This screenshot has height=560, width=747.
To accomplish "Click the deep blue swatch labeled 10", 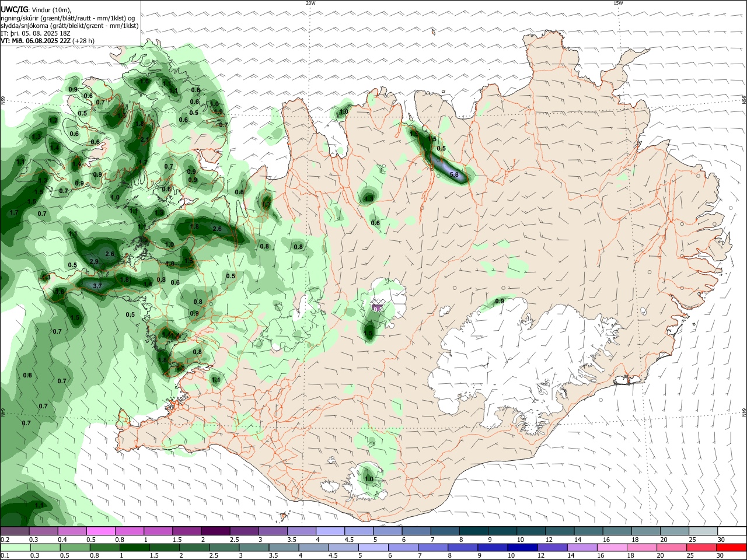I will click(522, 548).
